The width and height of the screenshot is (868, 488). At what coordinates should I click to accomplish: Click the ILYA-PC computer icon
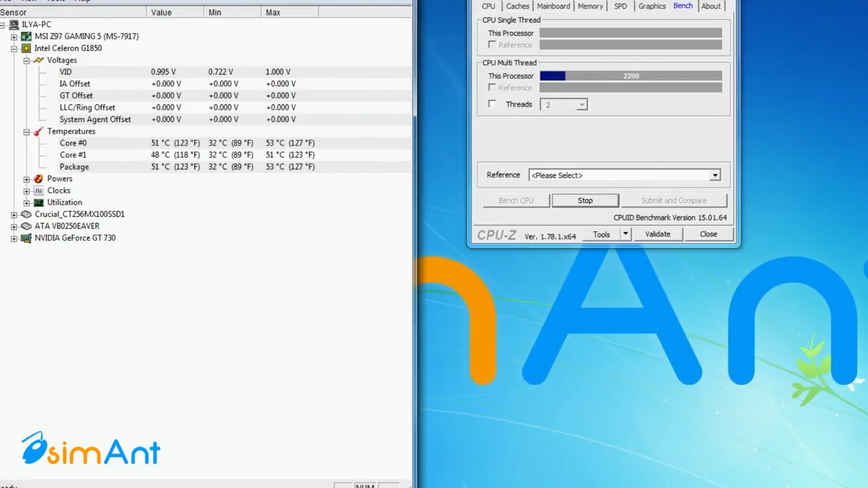click(x=14, y=24)
